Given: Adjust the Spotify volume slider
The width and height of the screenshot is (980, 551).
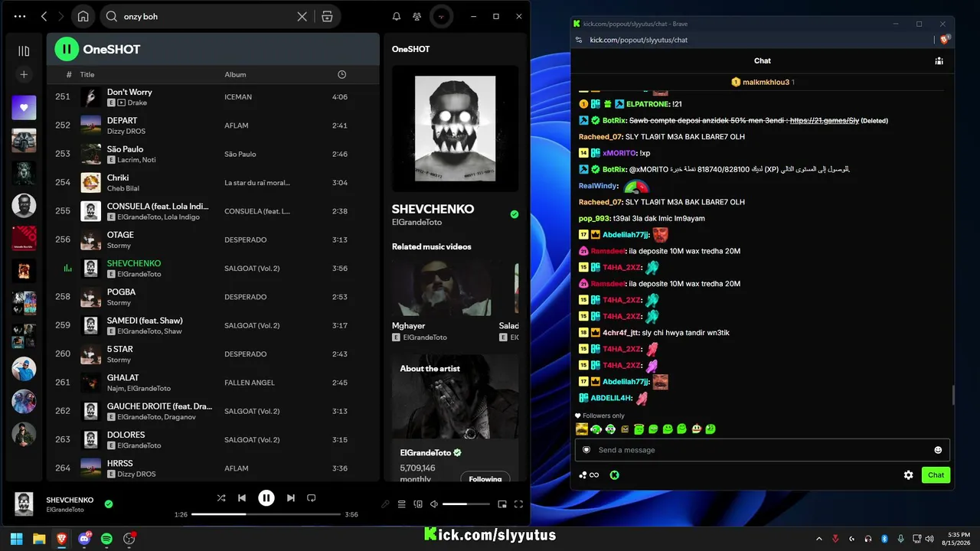Looking at the screenshot, I should click(465, 504).
